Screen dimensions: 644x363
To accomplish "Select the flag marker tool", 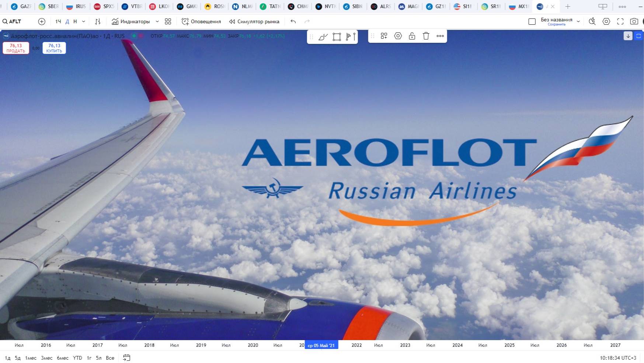I will [351, 37].
